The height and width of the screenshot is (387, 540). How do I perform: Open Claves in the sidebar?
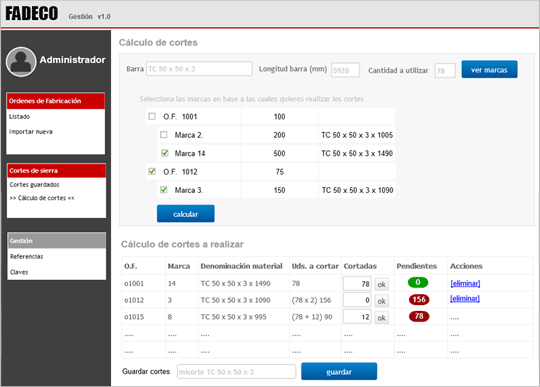tap(19, 272)
